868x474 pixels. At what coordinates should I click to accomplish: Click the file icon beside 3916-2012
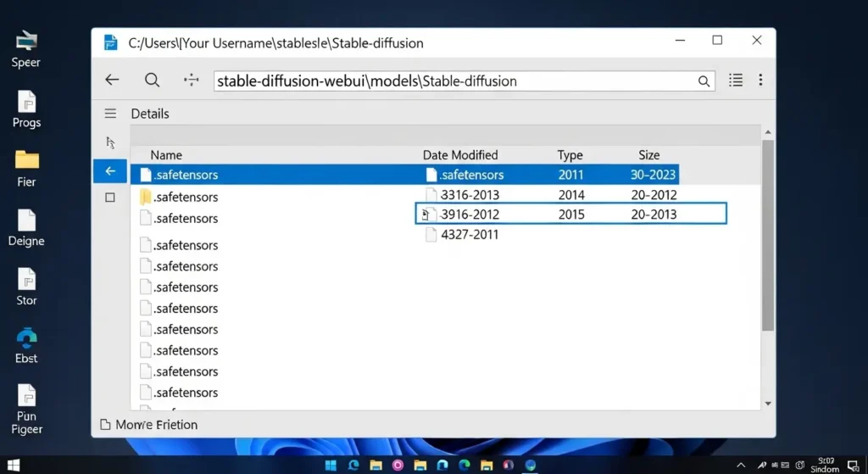click(x=430, y=215)
